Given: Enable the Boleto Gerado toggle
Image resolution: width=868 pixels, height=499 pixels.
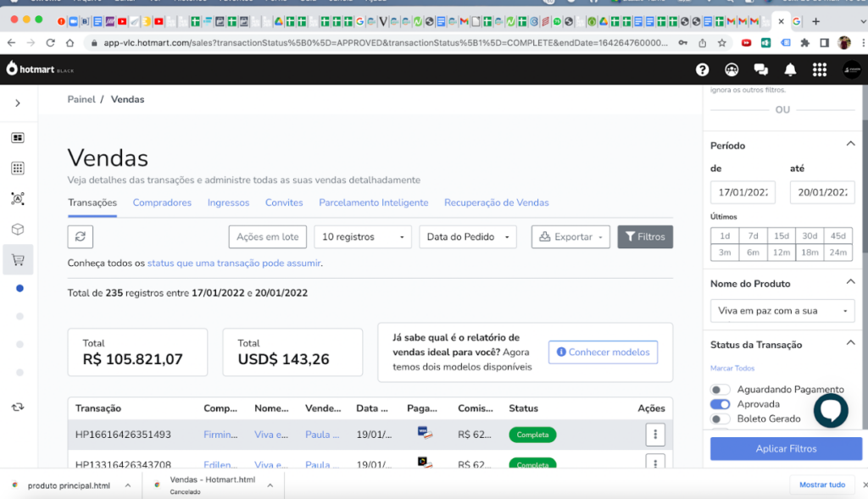Looking at the screenshot, I should pos(720,419).
